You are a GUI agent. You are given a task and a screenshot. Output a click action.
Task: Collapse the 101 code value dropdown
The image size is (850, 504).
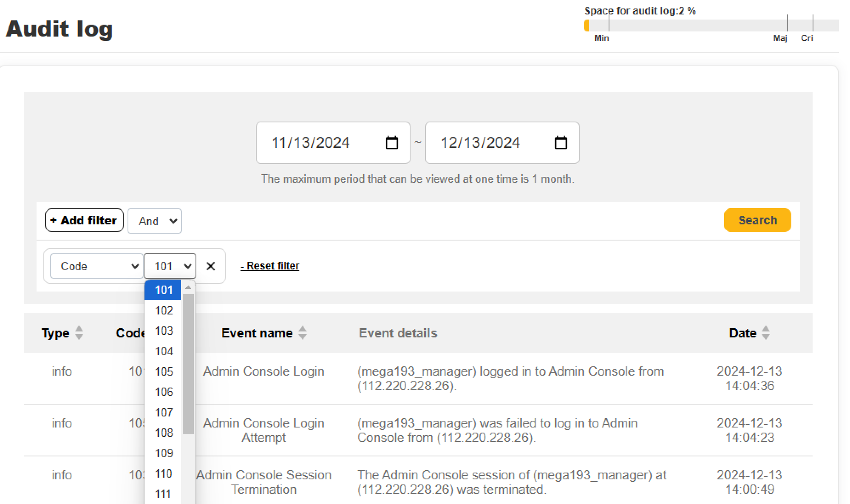[170, 266]
